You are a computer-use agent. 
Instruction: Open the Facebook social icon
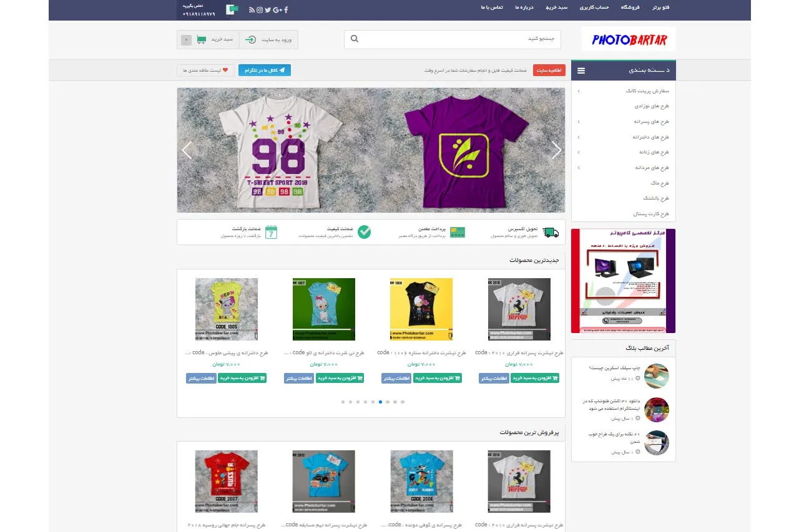[286, 9]
